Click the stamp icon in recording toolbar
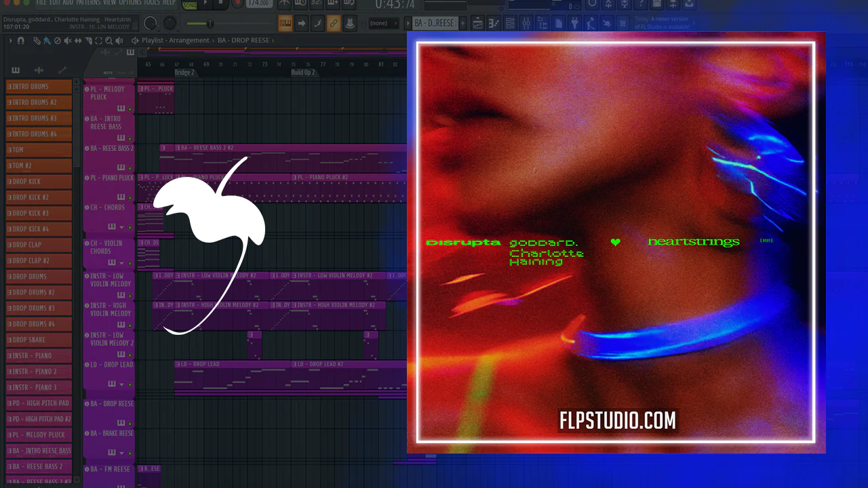The width and height of the screenshot is (868, 488). tap(350, 24)
